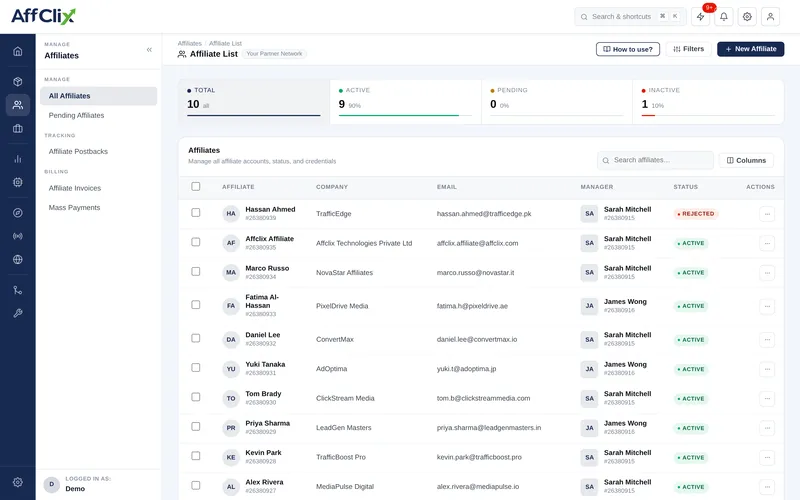Open the bar chart reports icon
Viewport: 800px width, 500px height.
pos(17,159)
